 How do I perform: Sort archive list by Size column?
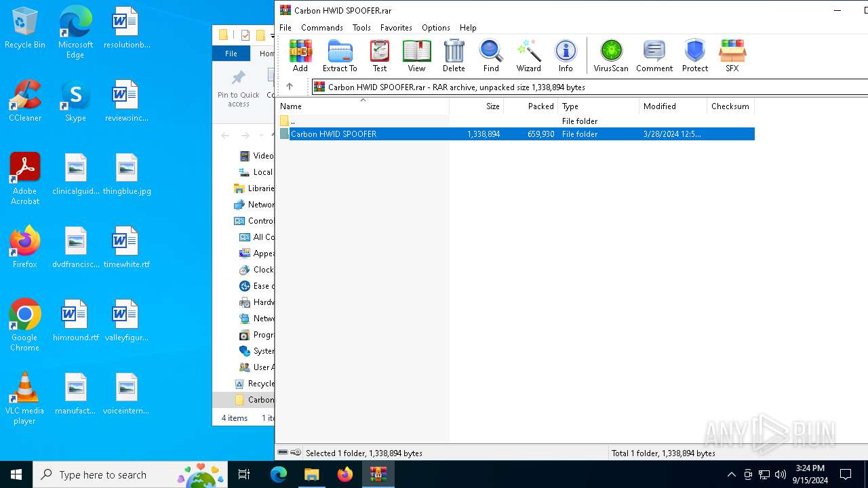pos(477,106)
